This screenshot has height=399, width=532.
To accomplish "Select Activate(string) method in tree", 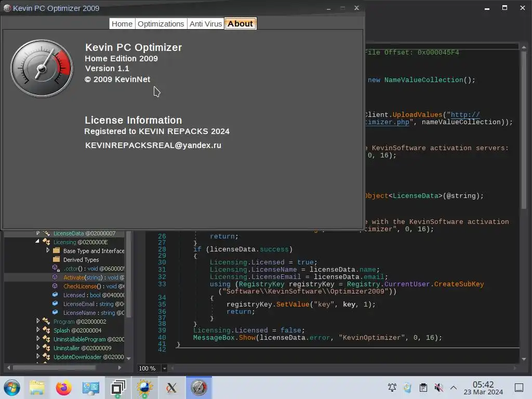I will [94, 277].
